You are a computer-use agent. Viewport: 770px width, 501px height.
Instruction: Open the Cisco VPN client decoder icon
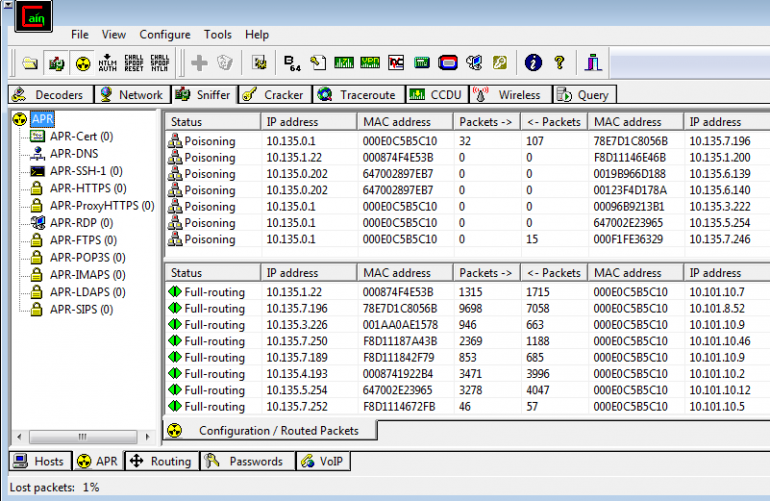[x=370, y=63]
